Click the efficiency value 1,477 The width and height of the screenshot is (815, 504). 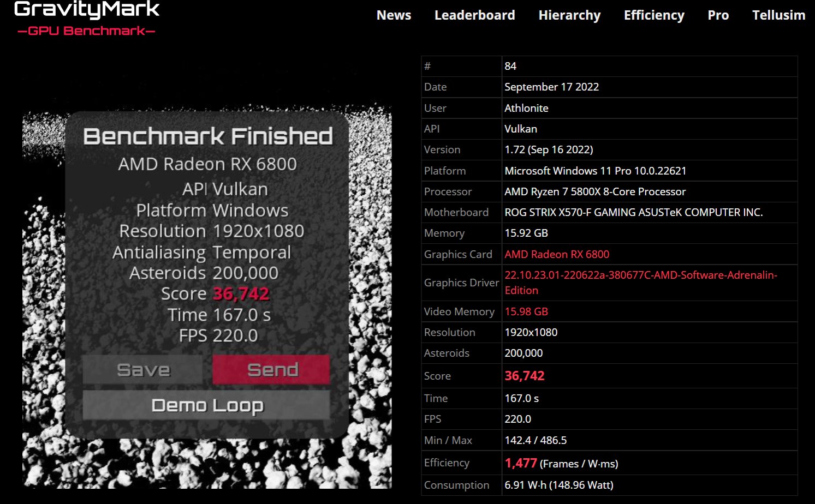[x=521, y=463]
